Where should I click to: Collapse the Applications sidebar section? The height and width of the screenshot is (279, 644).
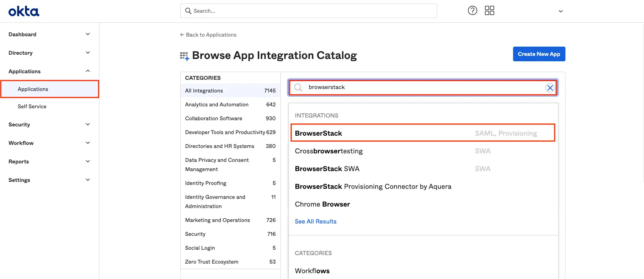[87, 71]
